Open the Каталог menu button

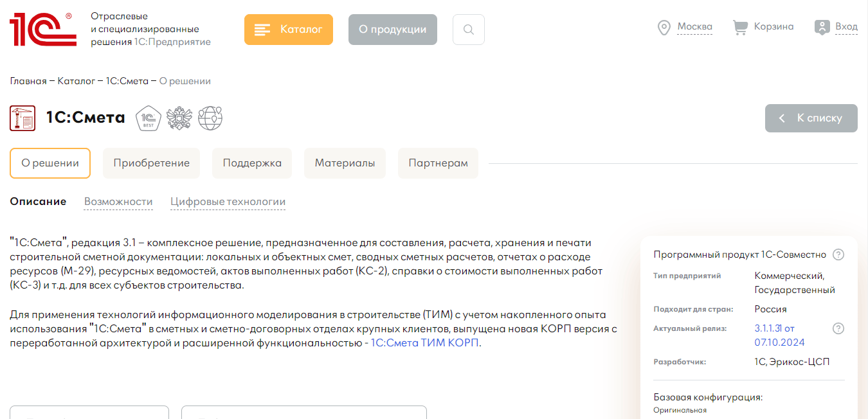(x=289, y=30)
